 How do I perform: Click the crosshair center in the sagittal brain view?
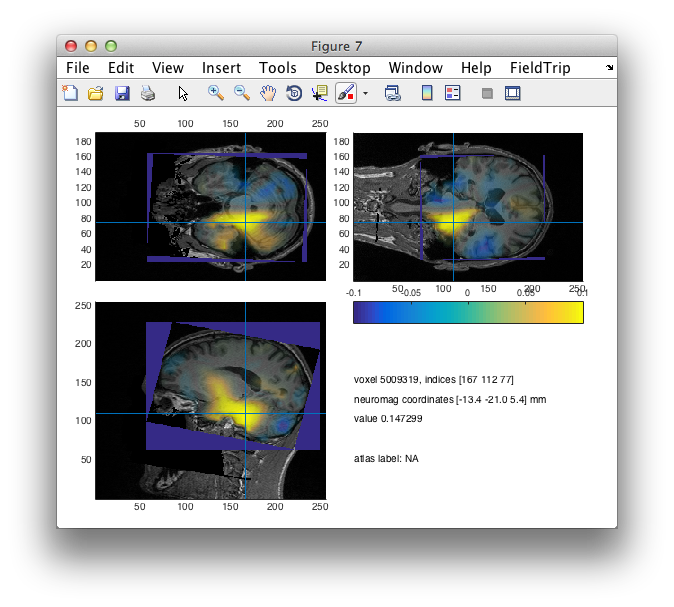point(245,413)
